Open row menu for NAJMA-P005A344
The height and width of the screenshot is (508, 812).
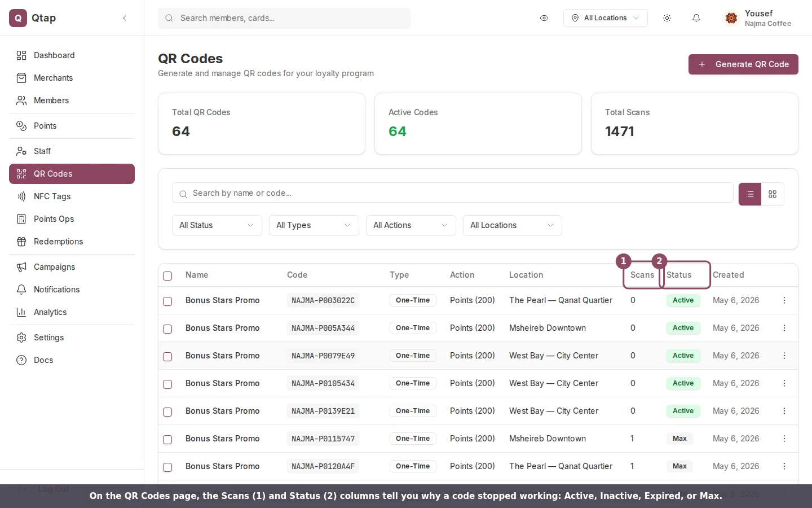(784, 328)
